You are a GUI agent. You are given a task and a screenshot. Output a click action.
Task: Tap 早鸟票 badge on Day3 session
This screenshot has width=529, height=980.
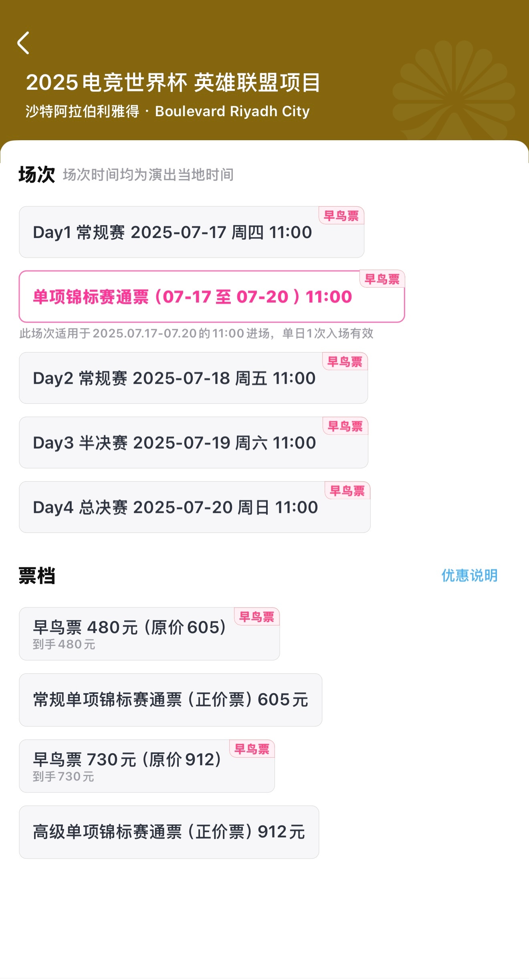pyautogui.click(x=345, y=426)
